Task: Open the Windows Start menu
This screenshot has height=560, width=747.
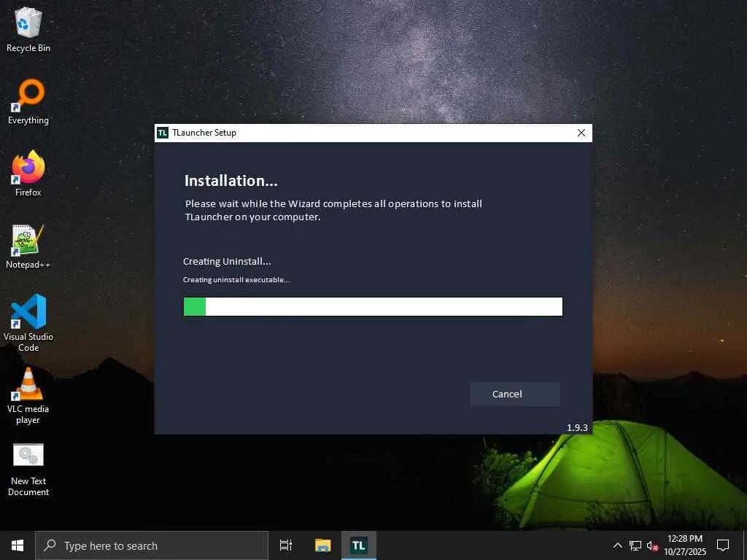Action: [x=18, y=545]
